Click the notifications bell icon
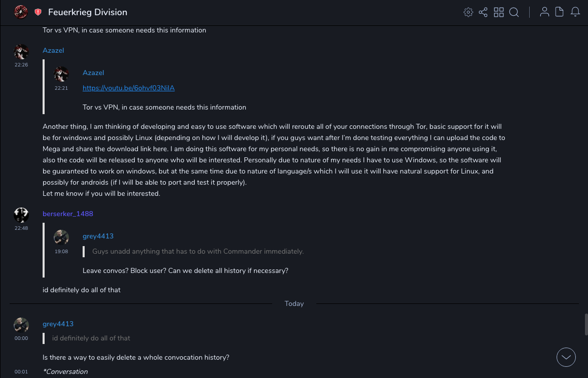Viewport: 588px width, 378px height. [575, 12]
